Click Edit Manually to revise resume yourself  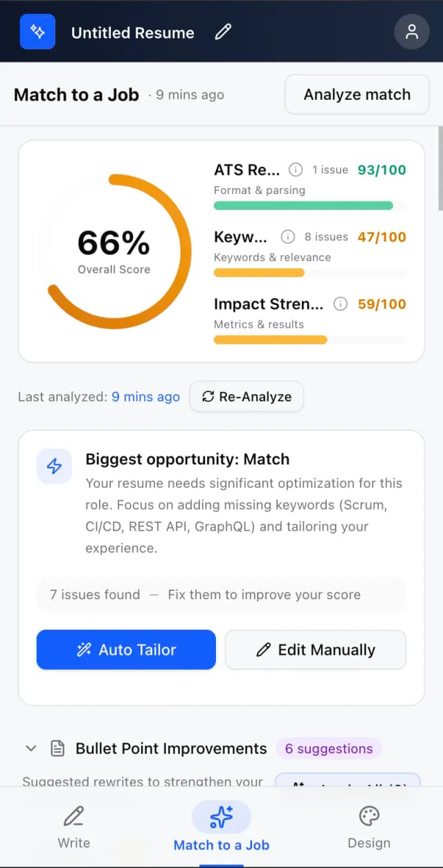[x=315, y=650]
